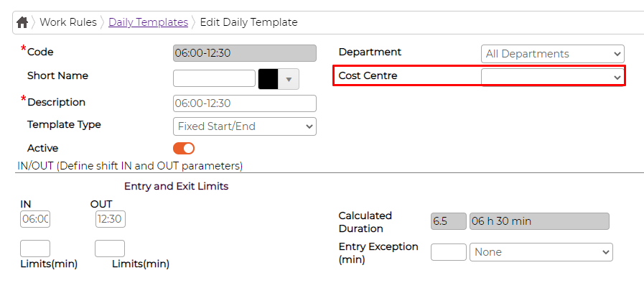Click Work Rules in the breadcrumb
The image size is (644, 283).
[68, 22]
